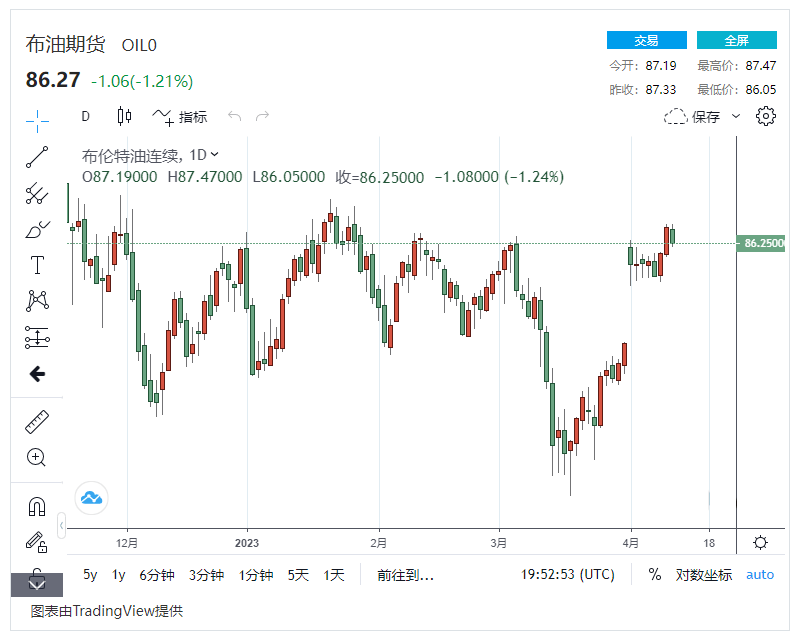The image size is (801, 634).
Task: Pick the text annotation tool
Action: point(37,265)
